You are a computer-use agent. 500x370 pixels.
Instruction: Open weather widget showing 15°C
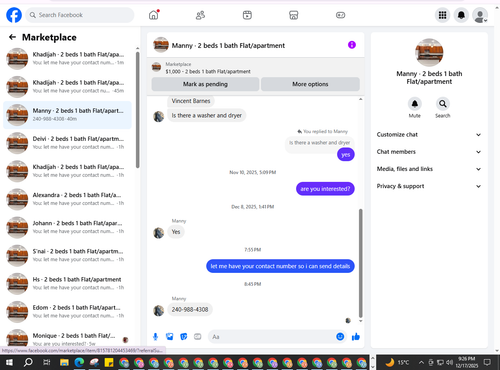pos(397,362)
